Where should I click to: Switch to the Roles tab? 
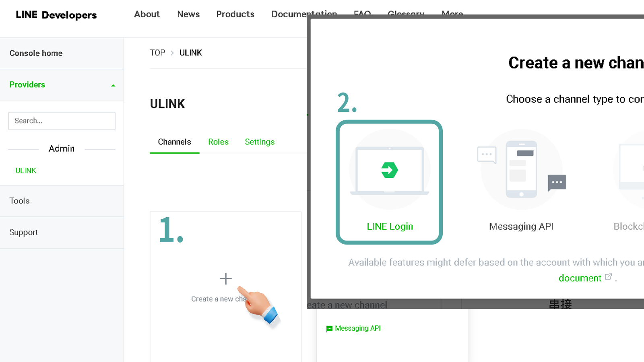pyautogui.click(x=218, y=142)
